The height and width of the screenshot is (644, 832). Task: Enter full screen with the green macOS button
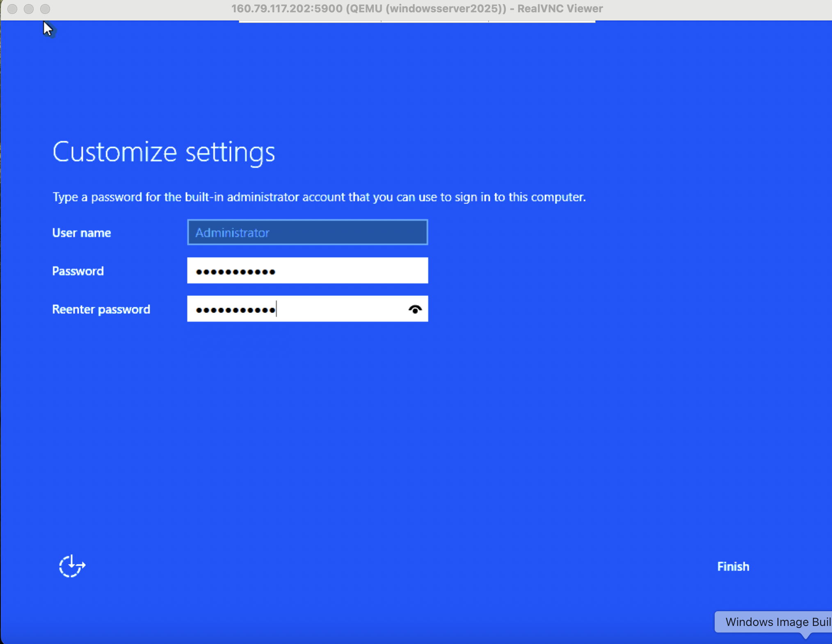(45, 8)
